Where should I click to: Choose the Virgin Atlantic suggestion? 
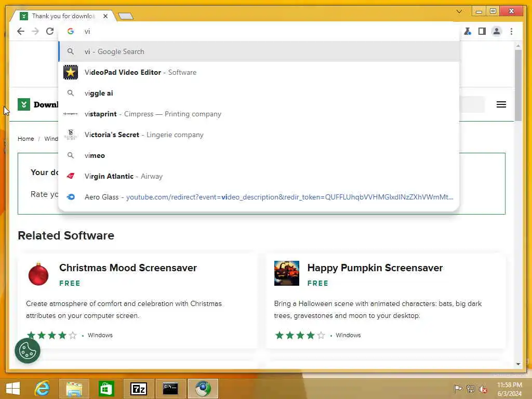pos(259,176)
